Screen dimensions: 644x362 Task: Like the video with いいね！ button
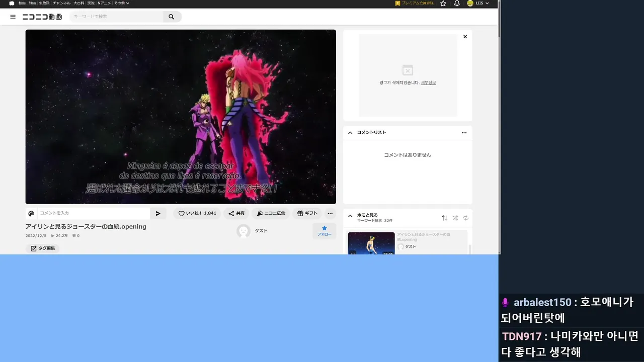pyautogui.click(x=197, y=213)
